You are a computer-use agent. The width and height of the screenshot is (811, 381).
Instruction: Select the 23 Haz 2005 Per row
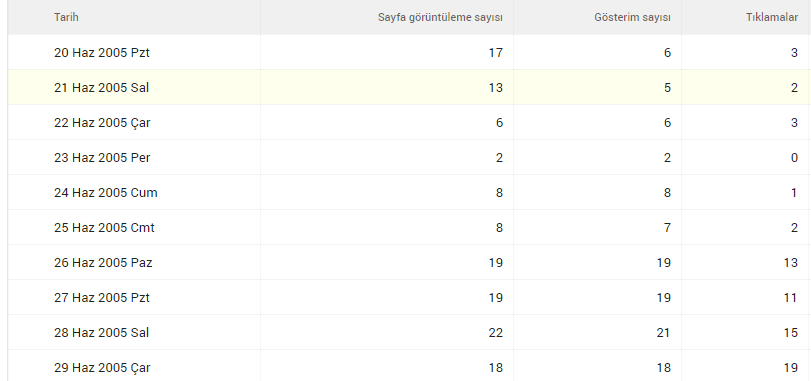click(409, 157)
